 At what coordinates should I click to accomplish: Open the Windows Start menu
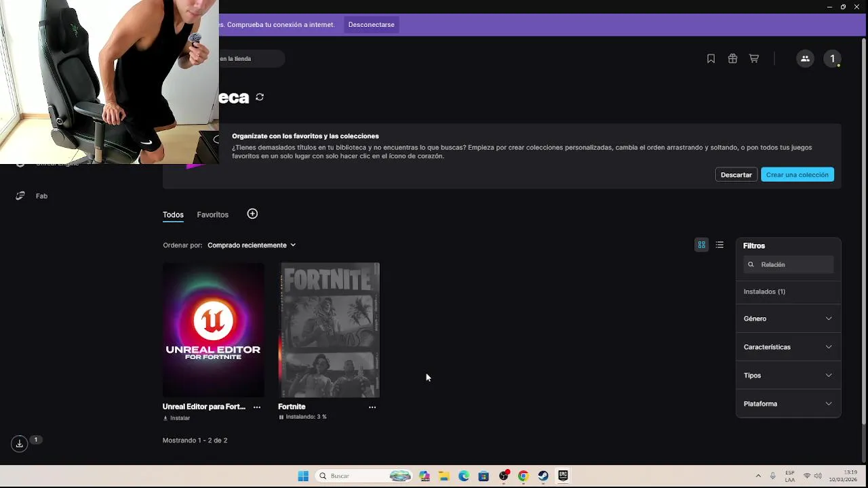[303, 476]
